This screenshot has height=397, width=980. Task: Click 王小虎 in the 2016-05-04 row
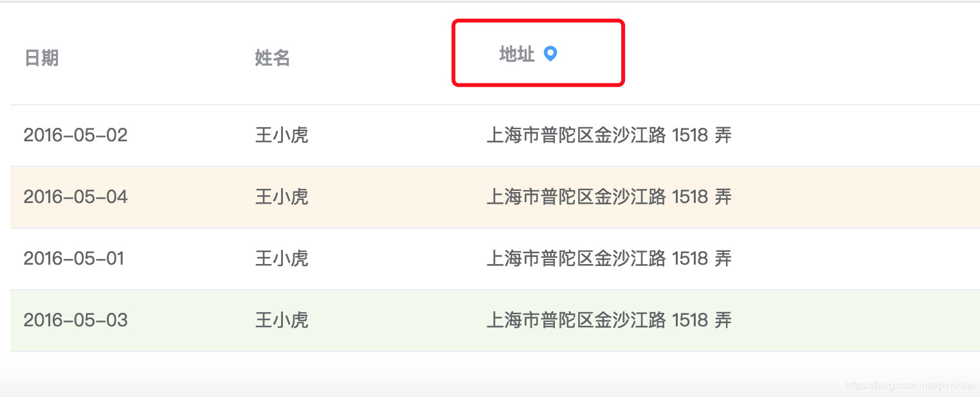click(282, 197)
